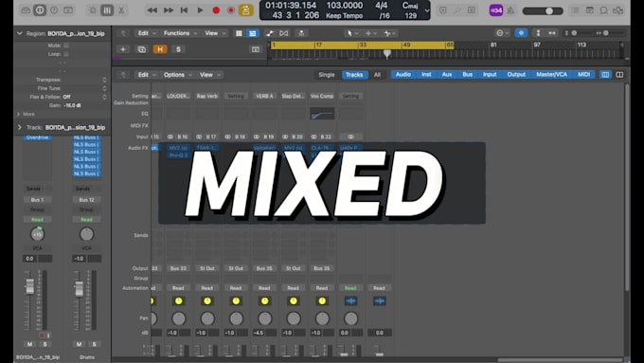Switch to grid view icon
The height and width of the screenshot is (363, 644).
click(x=239, y=33)
